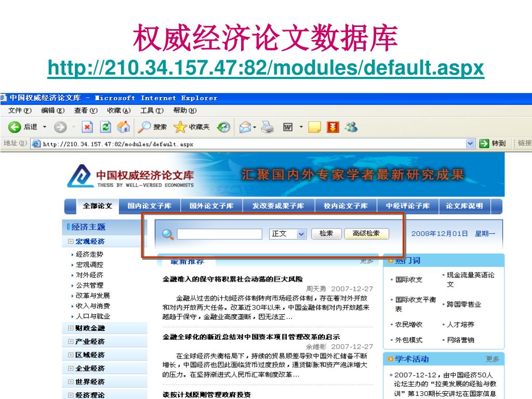
Task: Expand the 区域经济 section
Action: coord(71,355)
